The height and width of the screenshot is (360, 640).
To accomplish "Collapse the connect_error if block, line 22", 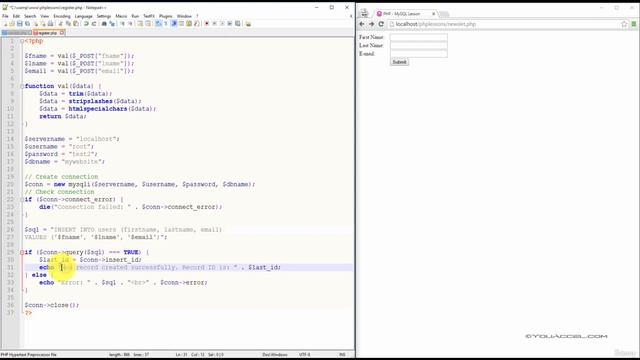I will [x=22, y=199].
